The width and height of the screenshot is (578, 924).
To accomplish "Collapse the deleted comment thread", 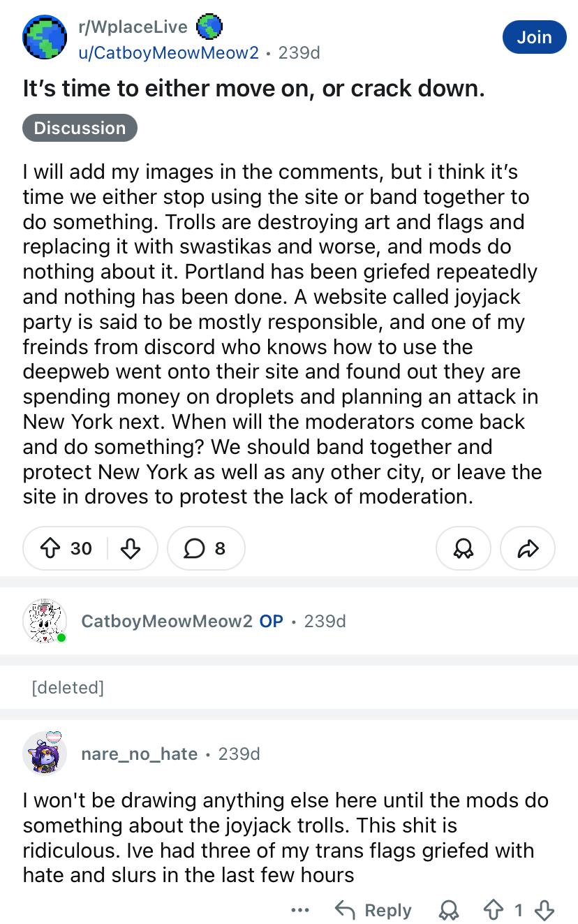I will [68, 687].
